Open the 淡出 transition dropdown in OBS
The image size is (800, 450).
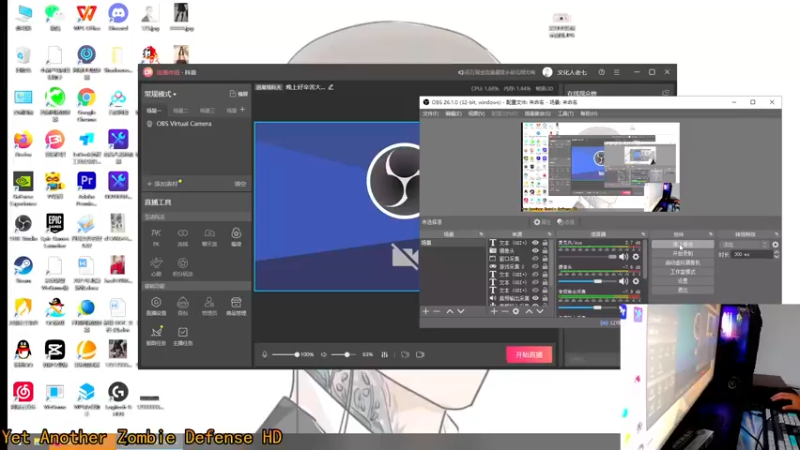pos(745,245)
